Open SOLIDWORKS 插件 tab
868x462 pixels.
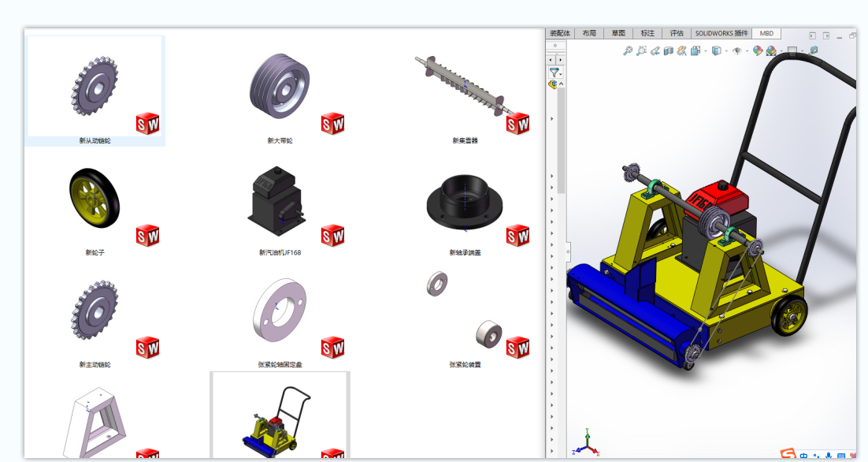click(x=721, y=33)
